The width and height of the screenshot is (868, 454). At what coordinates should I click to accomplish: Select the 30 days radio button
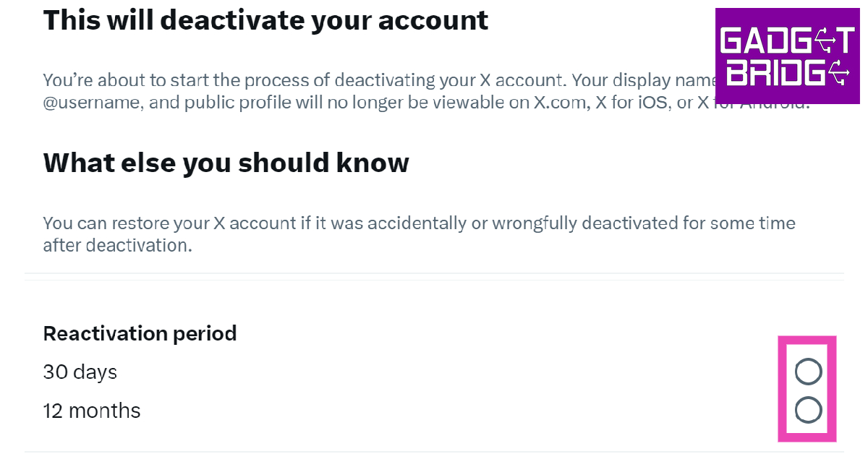808,372
